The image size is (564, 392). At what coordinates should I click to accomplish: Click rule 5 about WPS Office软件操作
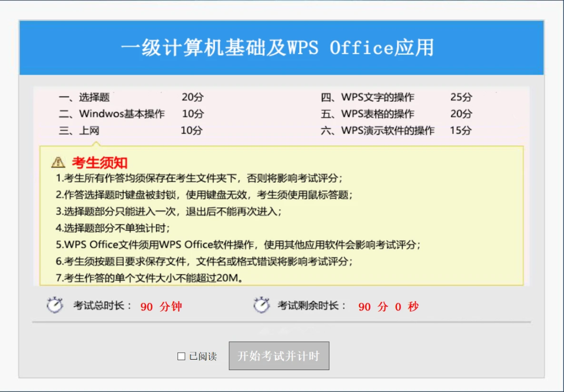click(238, 245)
